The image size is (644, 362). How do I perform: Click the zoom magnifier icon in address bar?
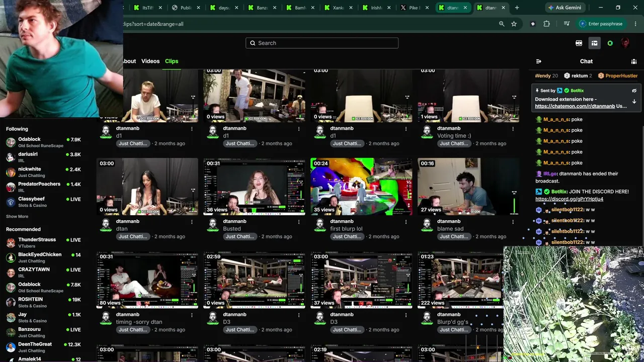(x=502, y=24)
